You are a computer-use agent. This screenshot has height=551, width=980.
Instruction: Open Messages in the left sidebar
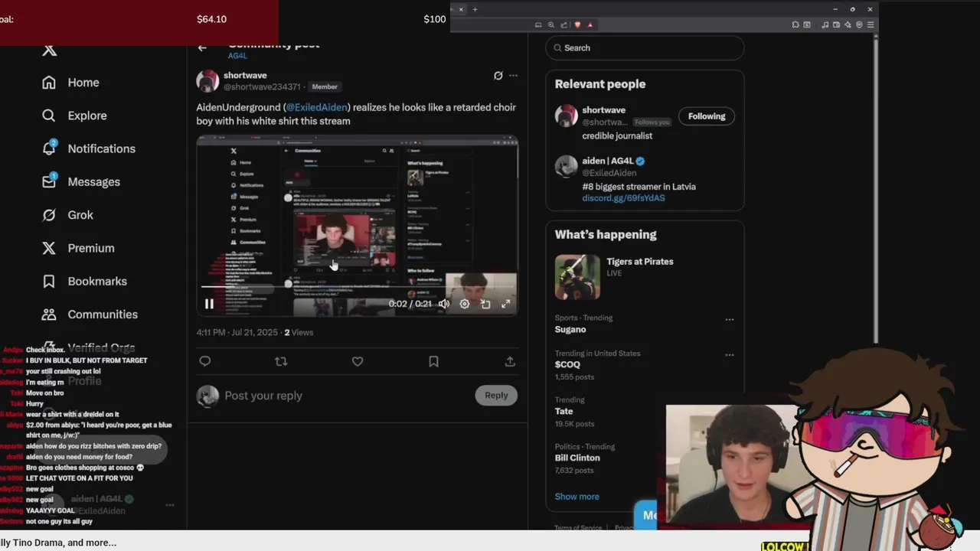pos(80,181)
